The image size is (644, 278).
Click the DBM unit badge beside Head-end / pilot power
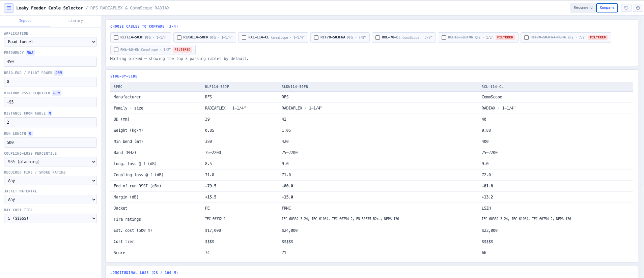[x=59, y=73]
